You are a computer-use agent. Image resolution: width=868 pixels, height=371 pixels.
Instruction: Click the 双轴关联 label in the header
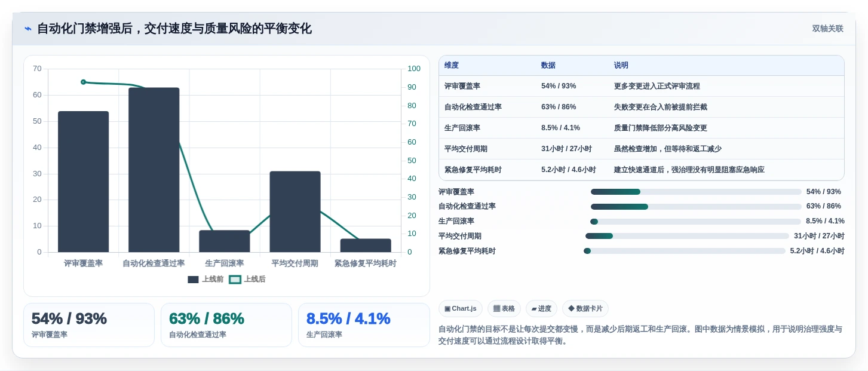pyautogui.click(x=827, y=29)
